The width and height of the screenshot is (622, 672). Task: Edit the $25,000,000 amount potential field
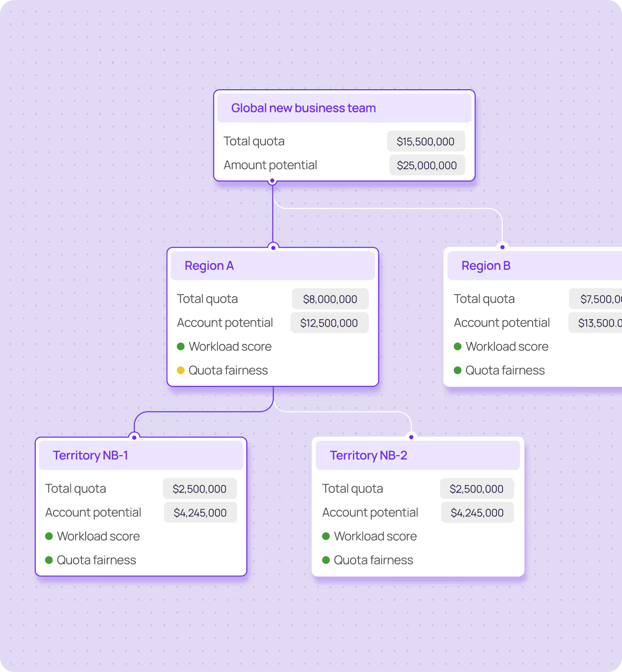(427, 165)
